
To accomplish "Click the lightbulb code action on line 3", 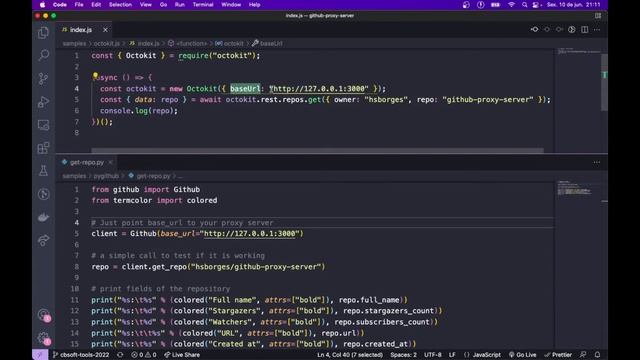I will tap(95, 76).
